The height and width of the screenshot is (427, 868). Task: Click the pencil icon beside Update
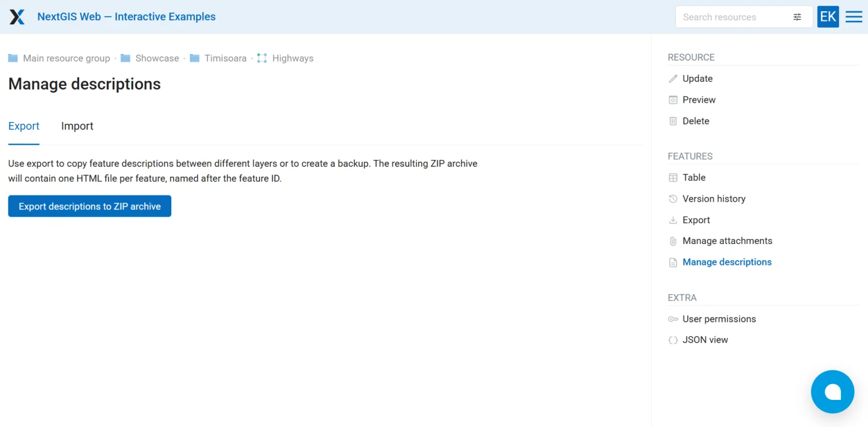pos(673,79)
